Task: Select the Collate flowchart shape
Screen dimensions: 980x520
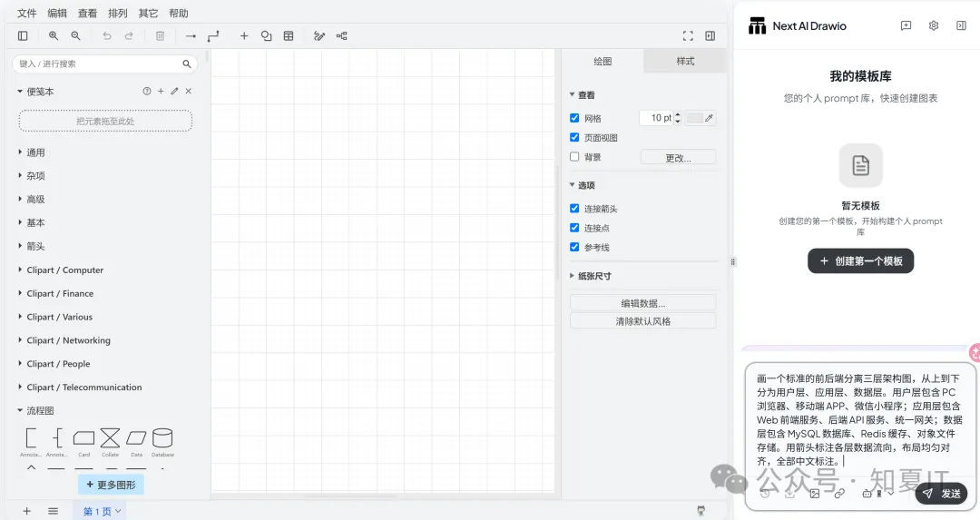Action: [x=110, y=438]
